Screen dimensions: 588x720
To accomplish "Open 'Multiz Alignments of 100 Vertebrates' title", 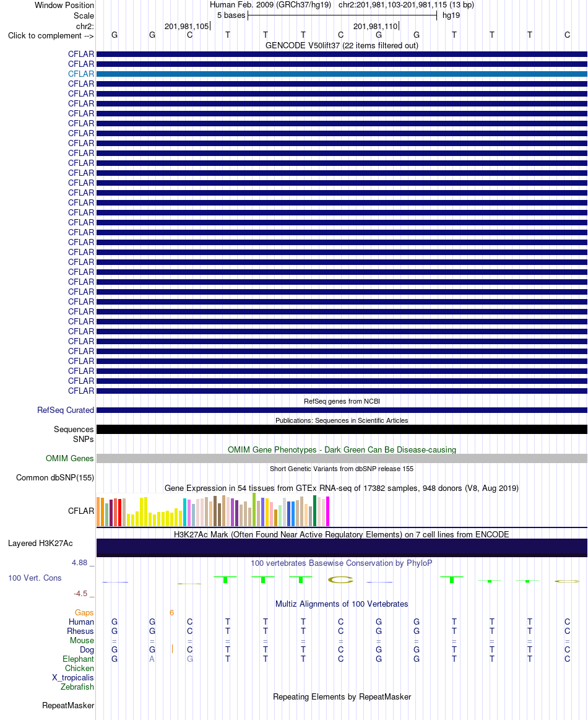I will [342, 604].
